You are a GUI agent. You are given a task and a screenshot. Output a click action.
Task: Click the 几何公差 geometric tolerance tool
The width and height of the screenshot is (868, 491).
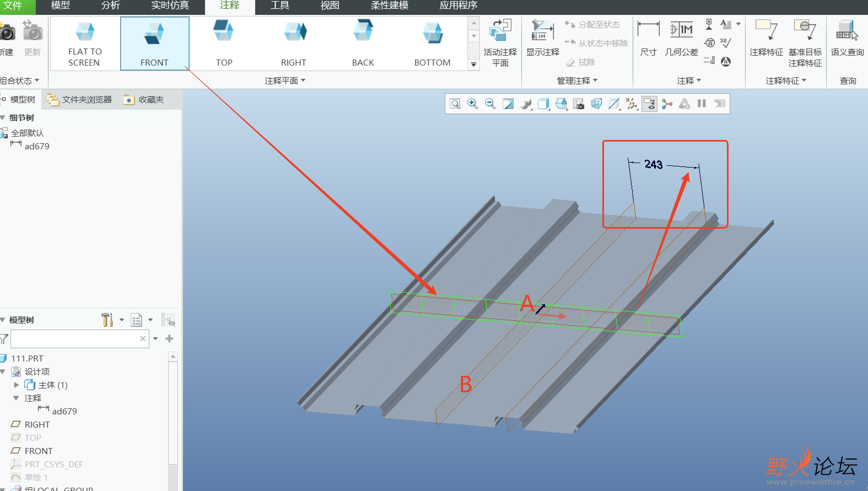coord(682,38)
